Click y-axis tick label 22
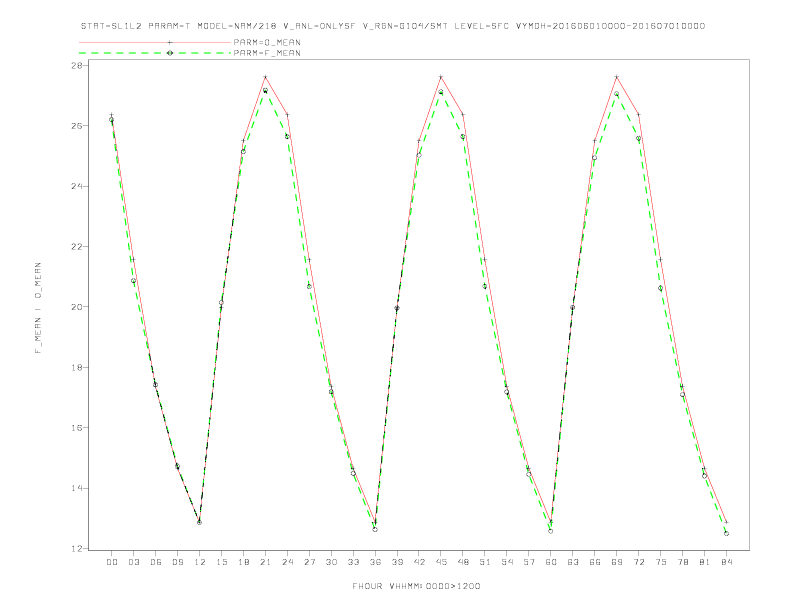The image size is (792, 612). point(79,246)
